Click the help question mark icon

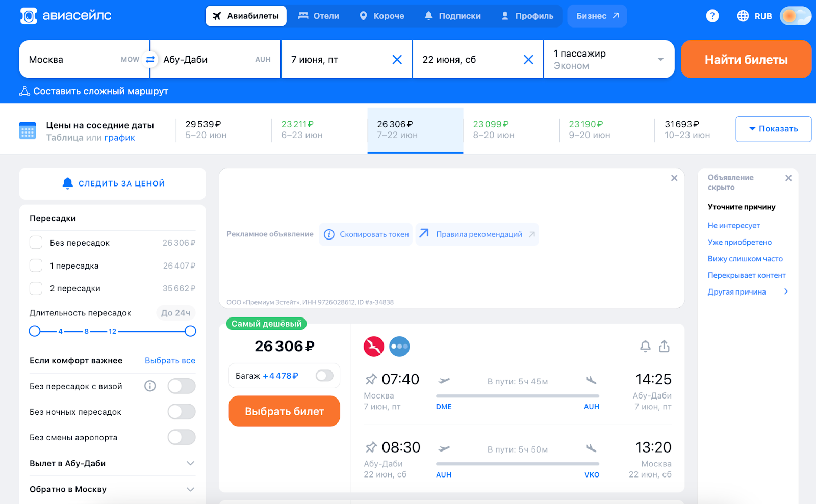(x=712, y=16)
